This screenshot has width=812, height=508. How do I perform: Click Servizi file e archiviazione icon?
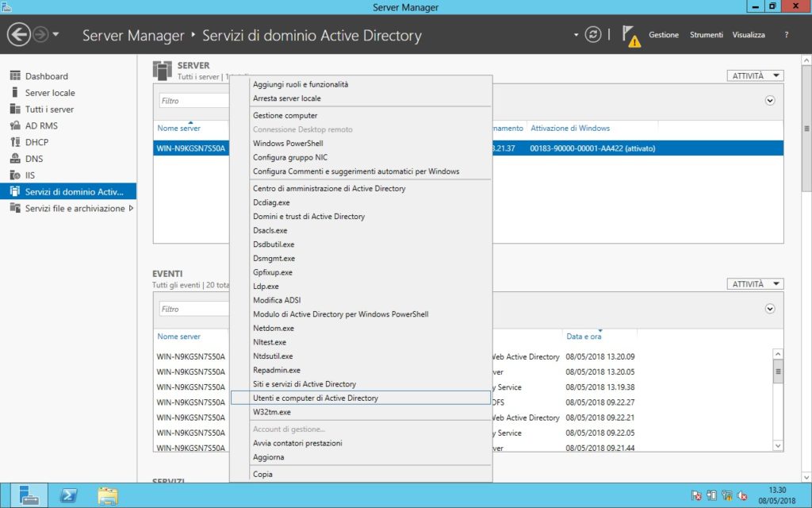point(15,208)
